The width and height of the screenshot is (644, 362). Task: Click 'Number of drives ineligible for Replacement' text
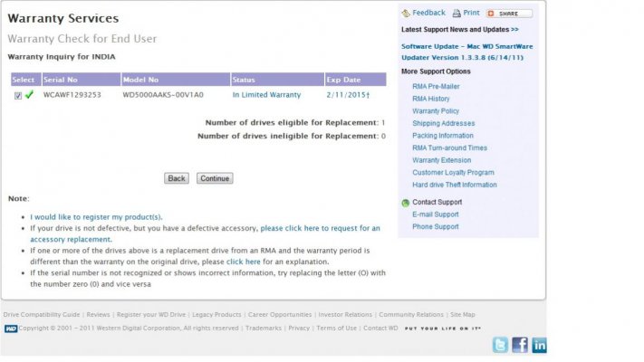click(287, 136)
